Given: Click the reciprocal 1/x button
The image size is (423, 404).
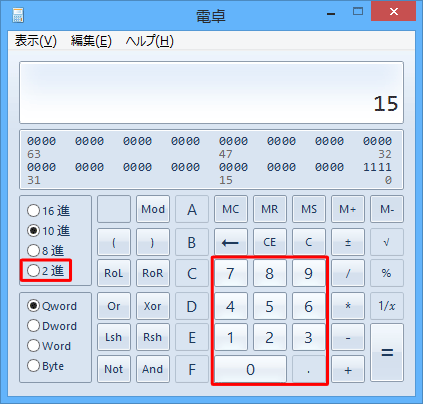Looking at the screenshot, I should pyautogui.click(x=387, y=306).
